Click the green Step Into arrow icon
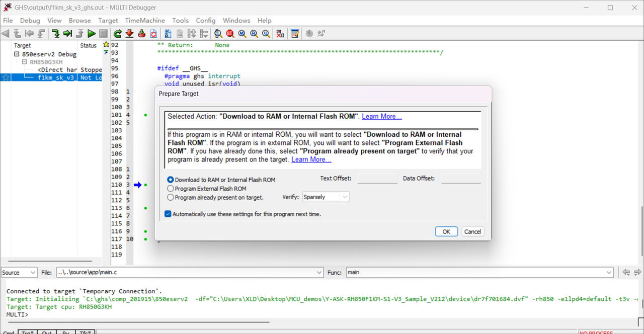Image resolution: width=644 pixels, height=334 pixels. (56, 34)
